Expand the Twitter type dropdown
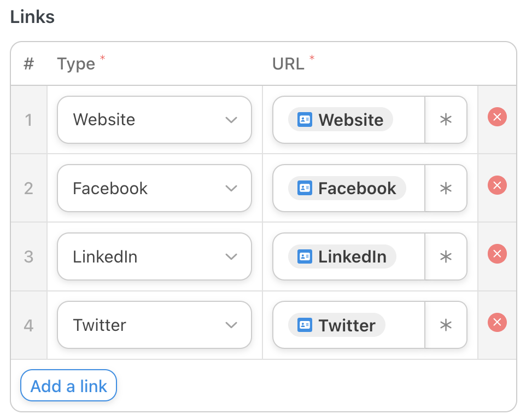Image resolution: width=526 pixels, height=420 pixels. (x=154, y=325)
